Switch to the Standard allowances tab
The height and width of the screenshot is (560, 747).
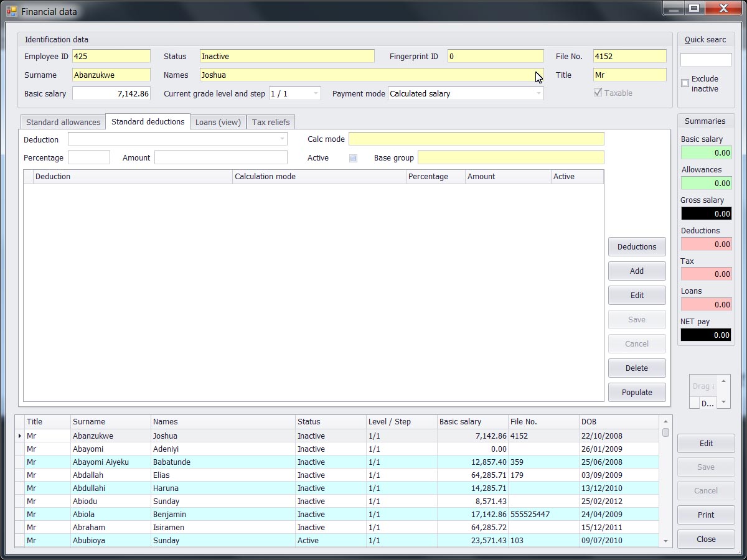[x=63, y=122]
